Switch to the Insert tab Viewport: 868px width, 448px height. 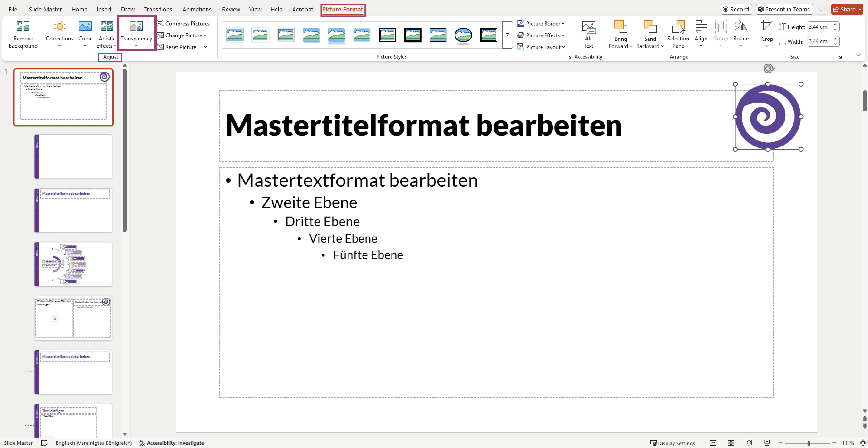104,9
